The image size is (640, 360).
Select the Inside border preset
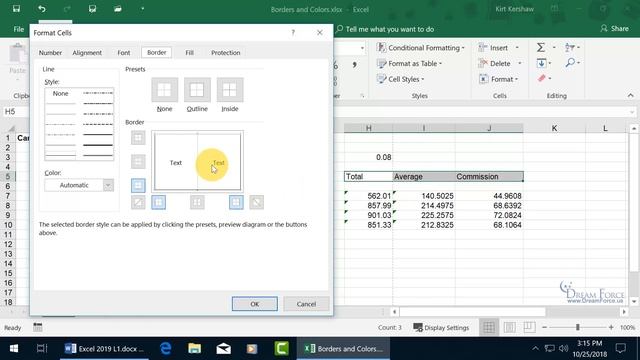pyautogui.click(x=230, y=89)
